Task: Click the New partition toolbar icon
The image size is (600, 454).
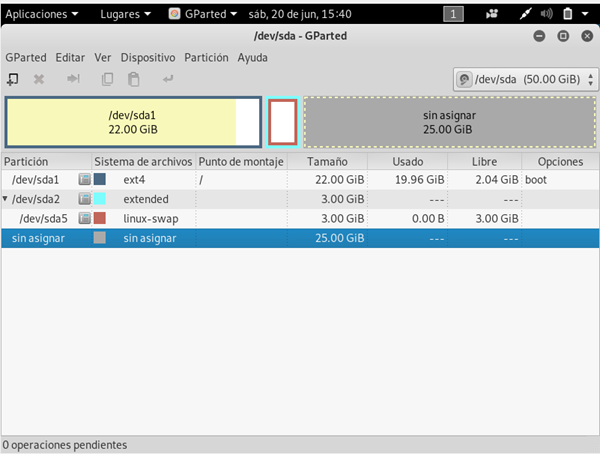Action: coord(13,80)
